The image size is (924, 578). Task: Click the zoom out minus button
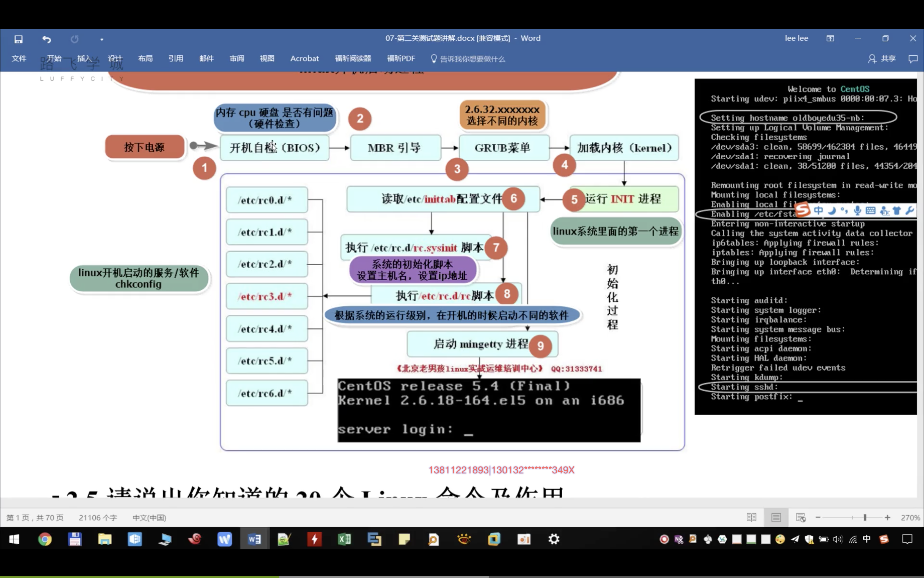818,518
